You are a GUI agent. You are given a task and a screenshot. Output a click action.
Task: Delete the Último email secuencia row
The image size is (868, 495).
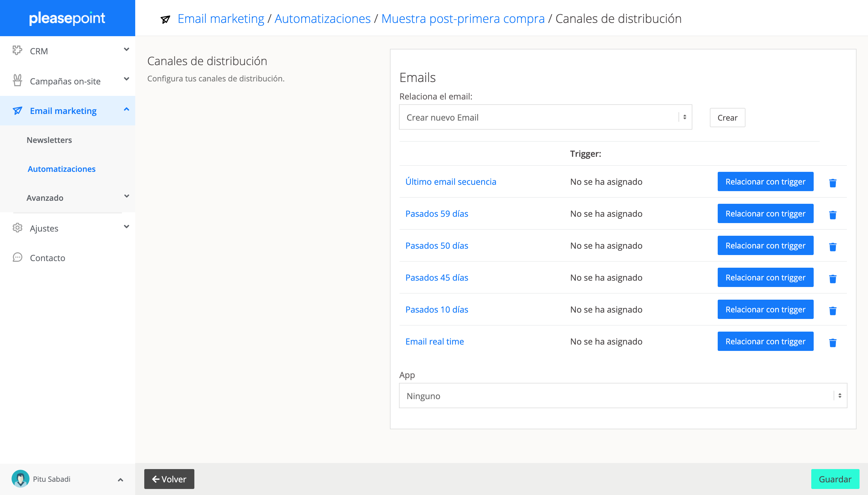[832, 183]
